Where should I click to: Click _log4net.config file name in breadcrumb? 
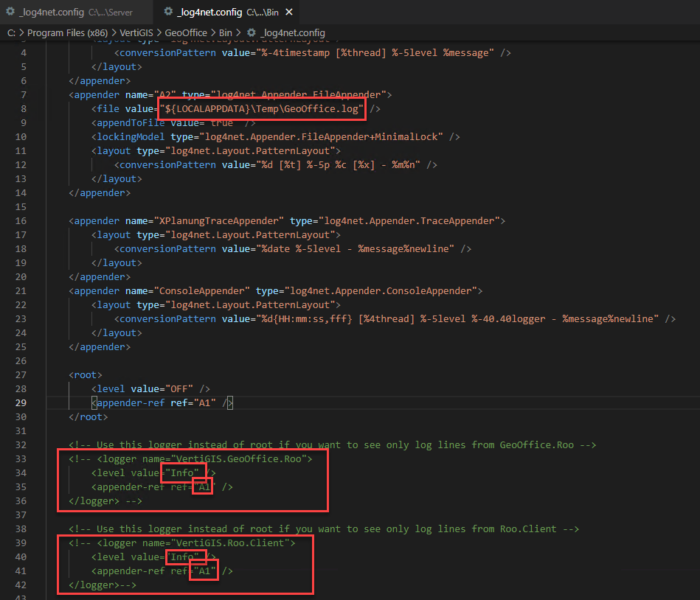(x=293, y=32)
